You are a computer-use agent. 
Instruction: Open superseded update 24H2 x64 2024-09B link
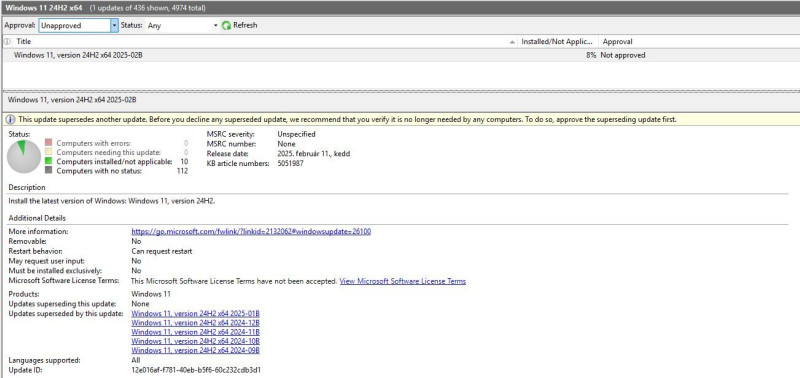point(195,350)
